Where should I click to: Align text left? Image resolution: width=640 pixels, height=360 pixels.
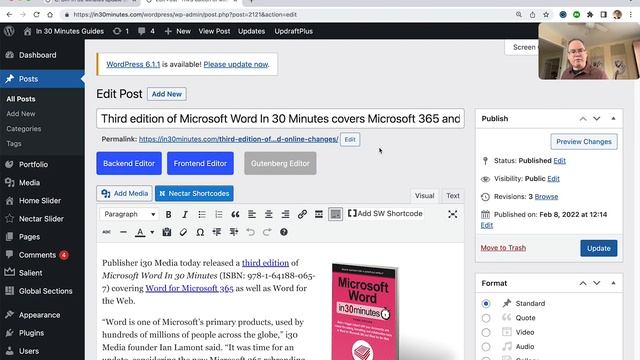[x=252, y=214]
